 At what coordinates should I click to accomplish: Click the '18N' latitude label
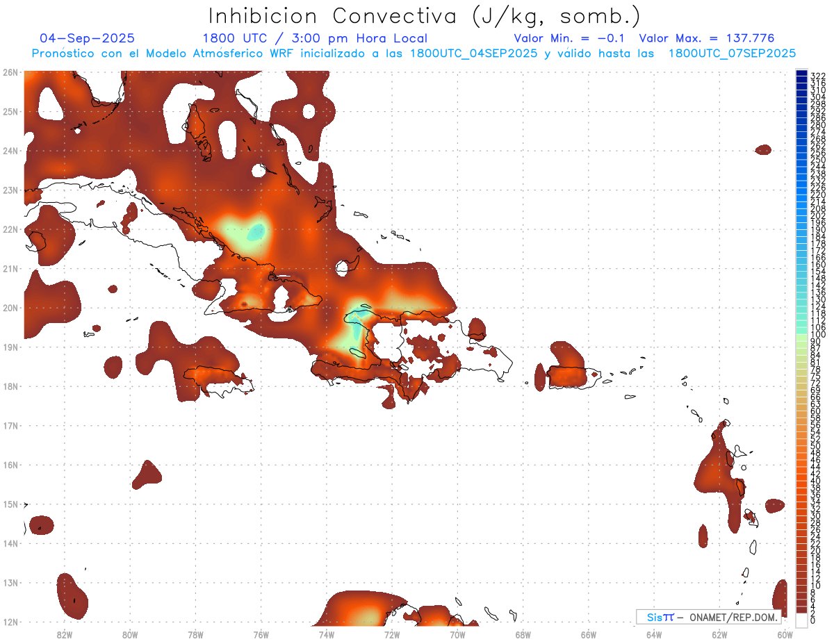(10, 386)
